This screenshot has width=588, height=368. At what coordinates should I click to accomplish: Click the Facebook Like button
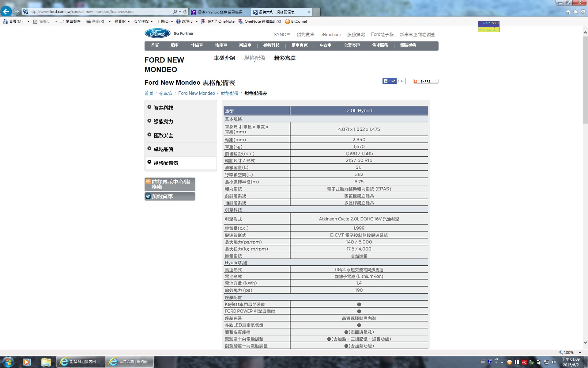click(390, 81)
